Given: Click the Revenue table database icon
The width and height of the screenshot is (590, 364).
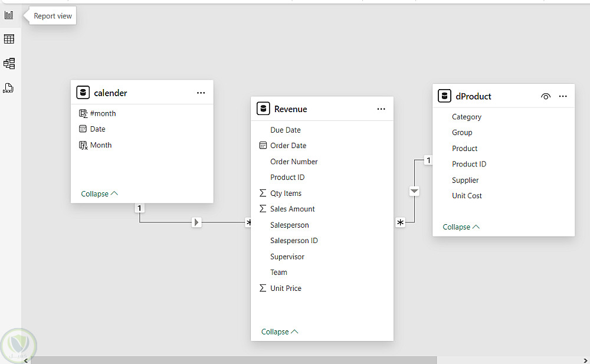Looking at the screenshot, I should tap(263, 109).
